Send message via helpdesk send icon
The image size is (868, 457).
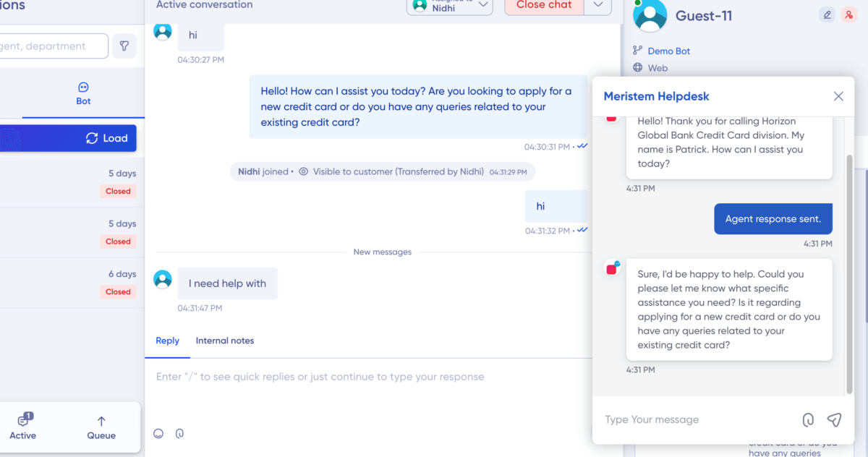(x=834, y=419)
